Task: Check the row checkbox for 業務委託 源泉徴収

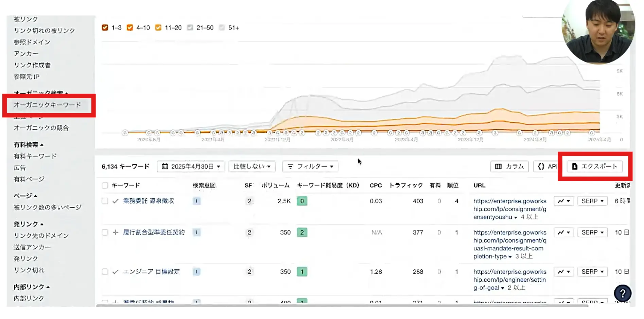Action: (x=105, y=201)
